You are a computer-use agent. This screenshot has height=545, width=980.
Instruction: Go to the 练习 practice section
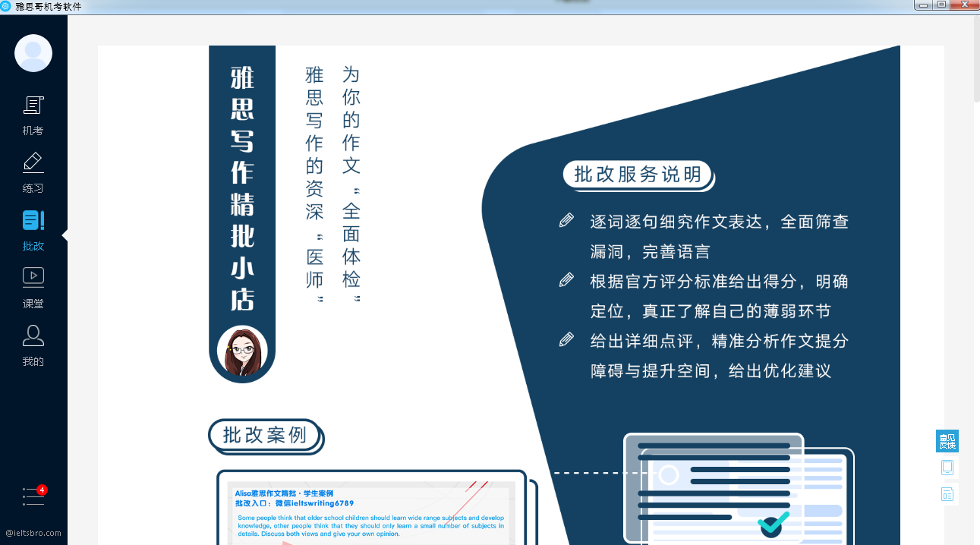pos(33,173)
